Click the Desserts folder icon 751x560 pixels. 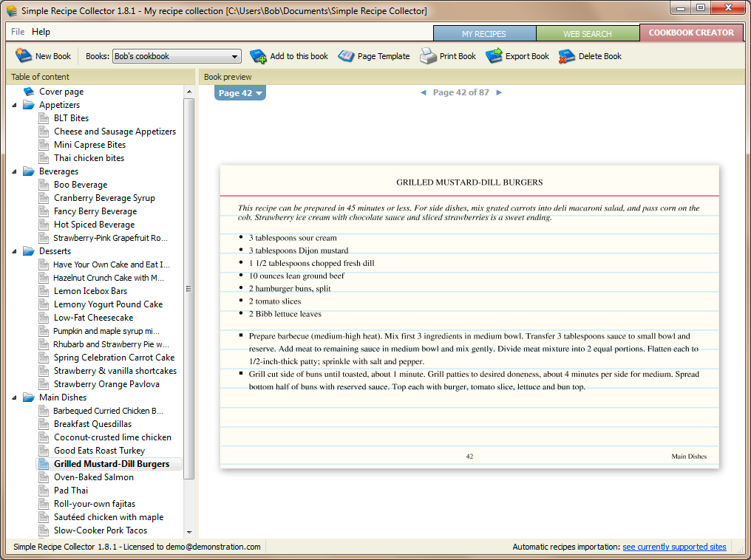point(29,250)
